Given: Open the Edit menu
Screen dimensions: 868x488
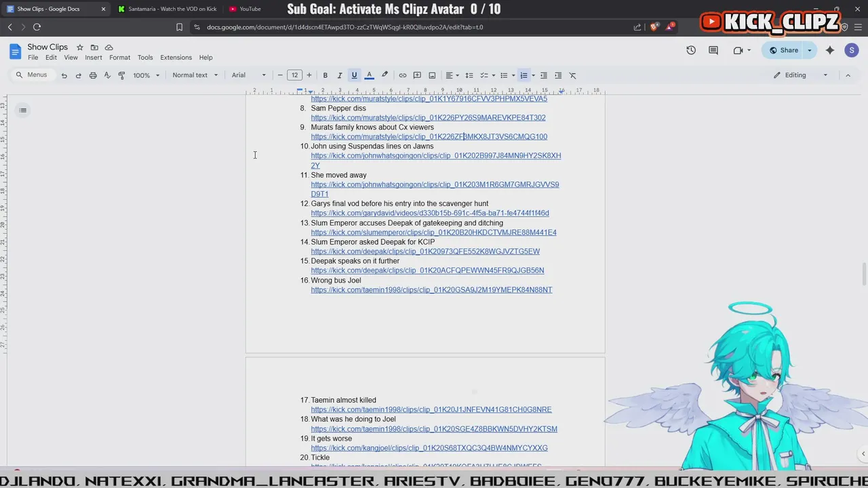Looking at the screenshot, I should (x=51, y=58).
